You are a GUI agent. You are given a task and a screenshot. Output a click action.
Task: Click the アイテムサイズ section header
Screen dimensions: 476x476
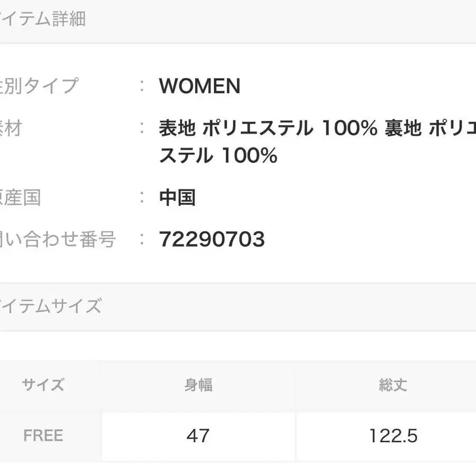coord(50,306)
